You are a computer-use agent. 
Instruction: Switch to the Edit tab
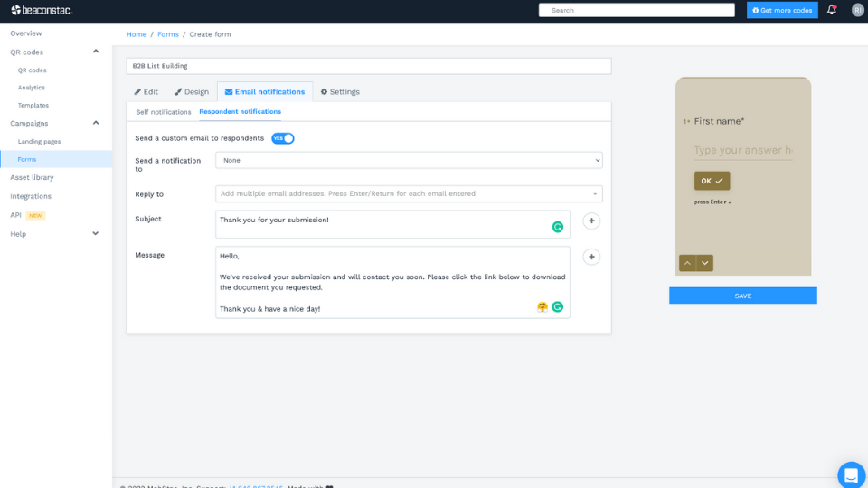[146, 92]
